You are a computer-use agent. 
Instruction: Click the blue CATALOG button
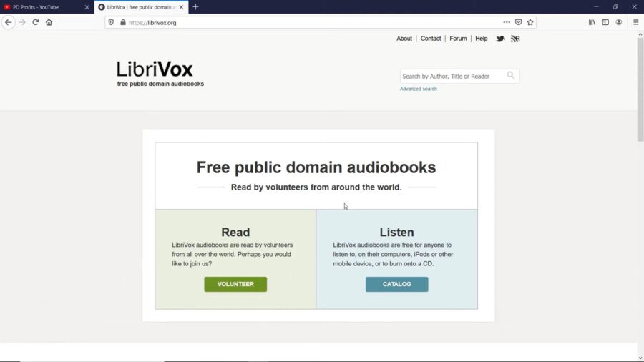point(396,284)
